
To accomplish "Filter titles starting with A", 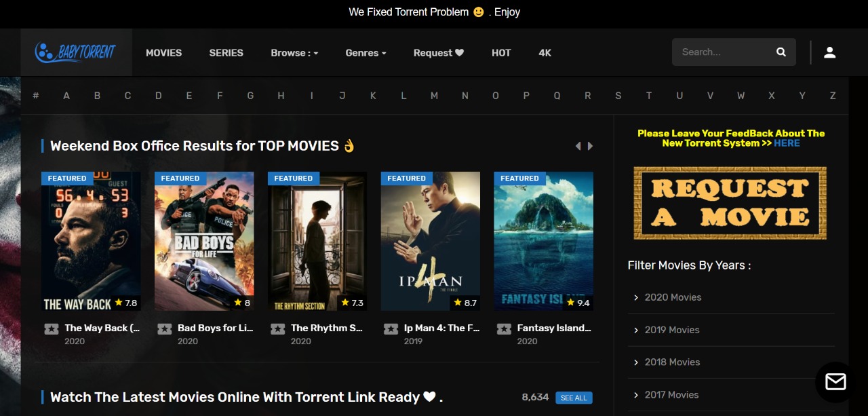I will pyautogui.click(x=66, y=96).
